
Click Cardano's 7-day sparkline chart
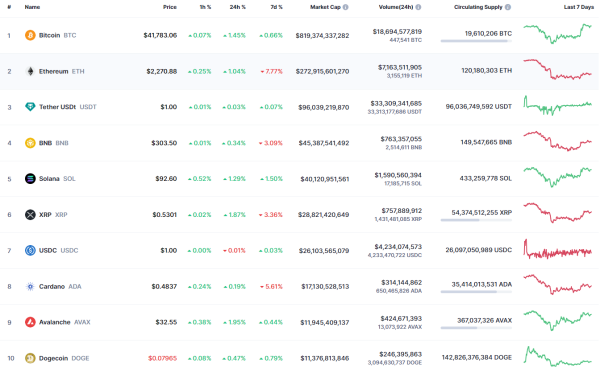(558, 284)
